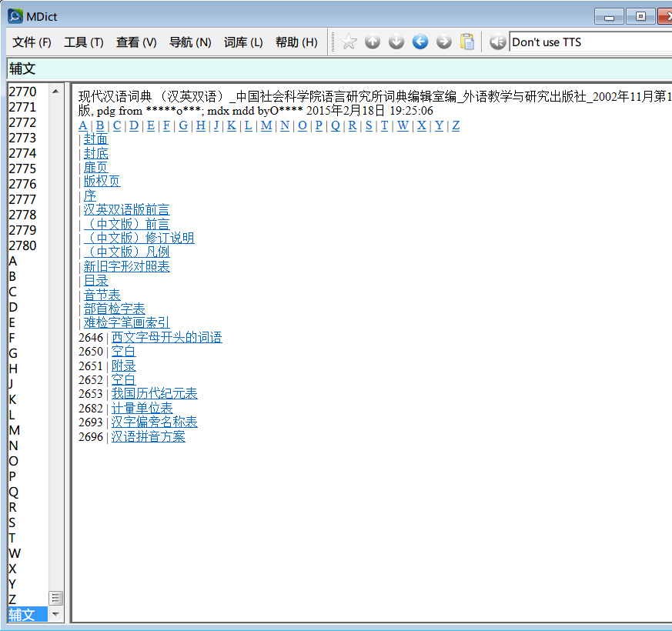Follow the M letter index link
Image resolution: width=672 pixels, height=631 pixels.
click(266, 125)
